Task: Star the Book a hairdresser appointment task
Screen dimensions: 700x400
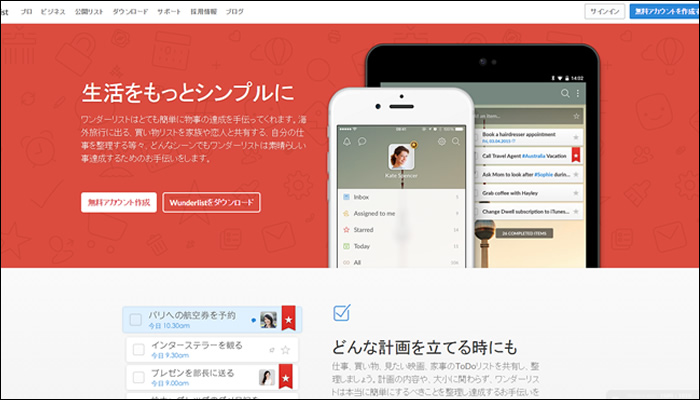Action: coord(576,137)
